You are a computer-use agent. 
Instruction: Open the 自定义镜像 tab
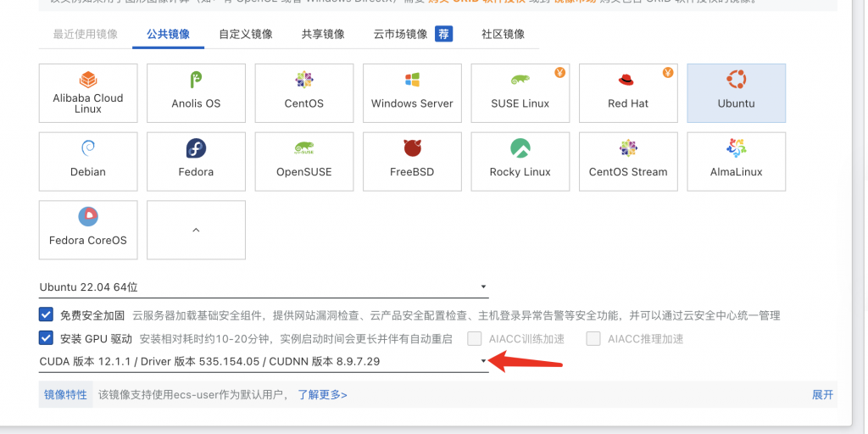(246, 34)
